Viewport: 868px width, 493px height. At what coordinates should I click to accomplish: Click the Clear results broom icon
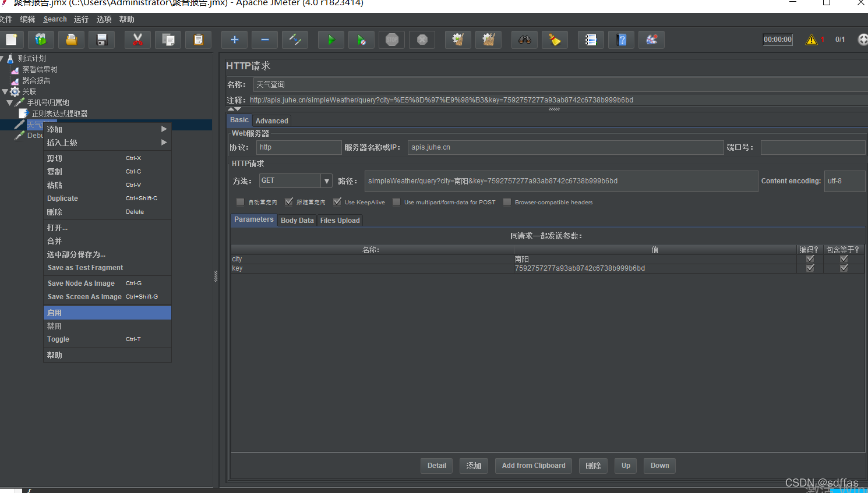tap(458, 40)
